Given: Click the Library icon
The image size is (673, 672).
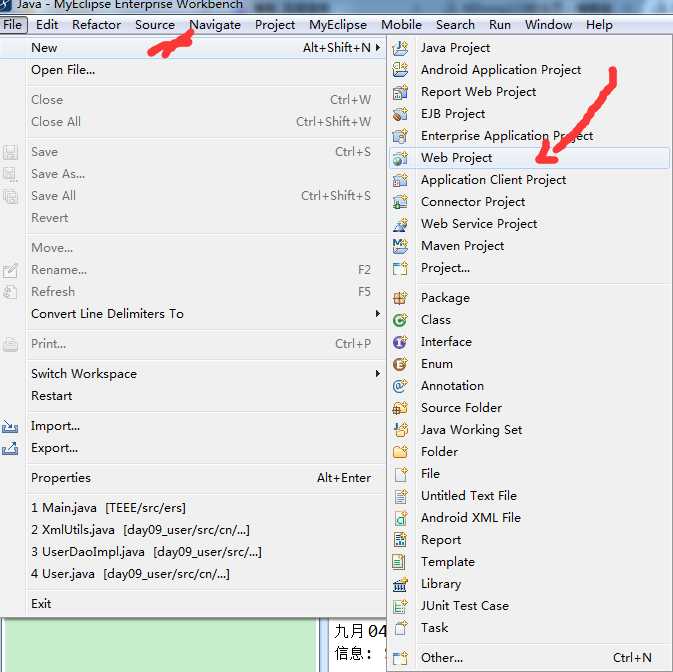Looking at the screenshot, I should click(400, 584).
